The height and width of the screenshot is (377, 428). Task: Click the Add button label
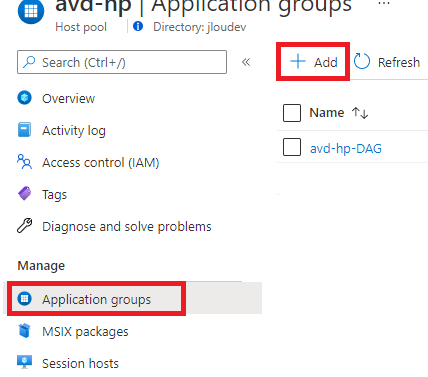click(x=326, y=62)
